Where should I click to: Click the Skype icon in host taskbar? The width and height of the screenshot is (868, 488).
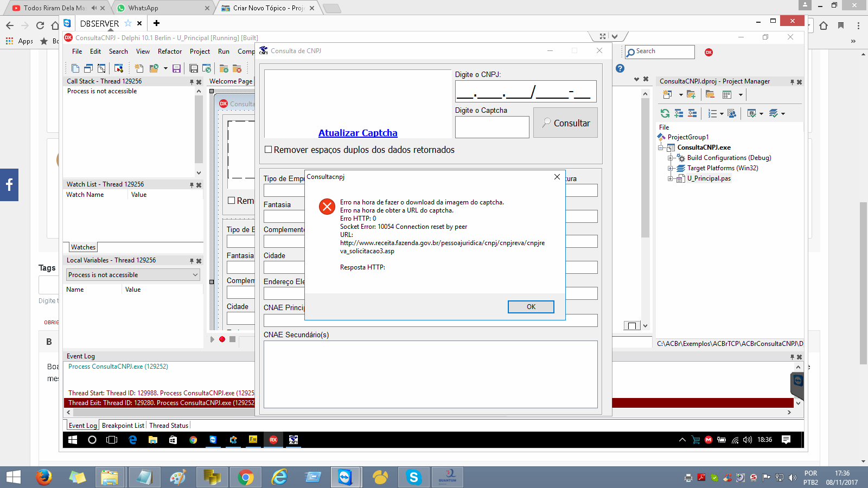(x=413, y=477)
